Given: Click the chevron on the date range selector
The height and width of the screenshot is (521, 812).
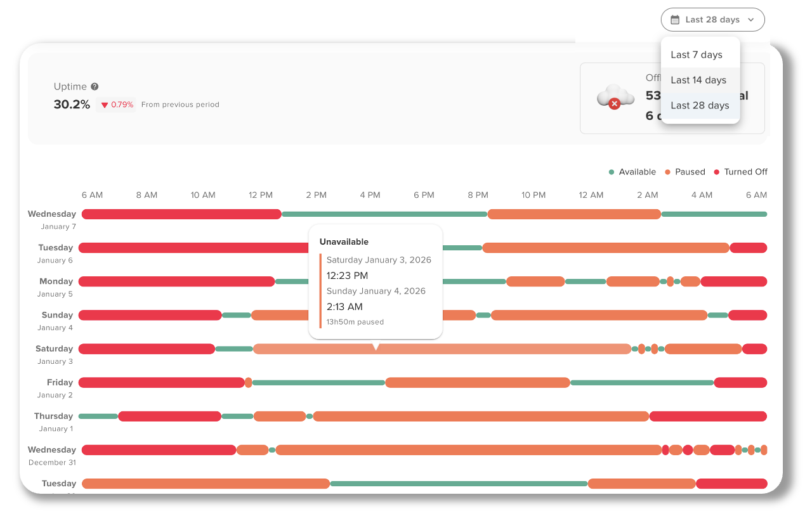Looking at the screenshot, I should (x=751, y=20).
